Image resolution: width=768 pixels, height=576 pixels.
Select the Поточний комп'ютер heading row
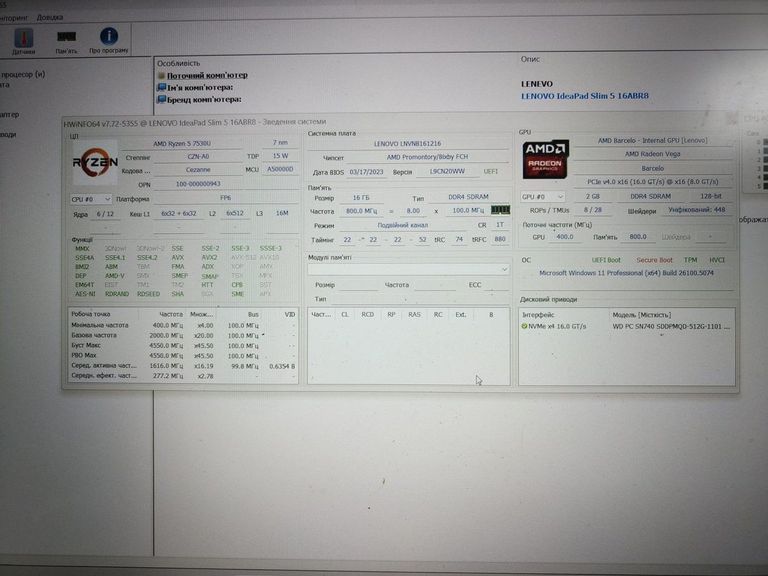(x=207, y=75)
